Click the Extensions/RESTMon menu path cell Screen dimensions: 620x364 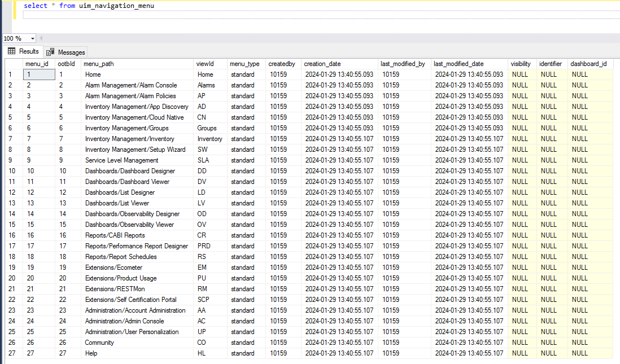pos(115,289)
